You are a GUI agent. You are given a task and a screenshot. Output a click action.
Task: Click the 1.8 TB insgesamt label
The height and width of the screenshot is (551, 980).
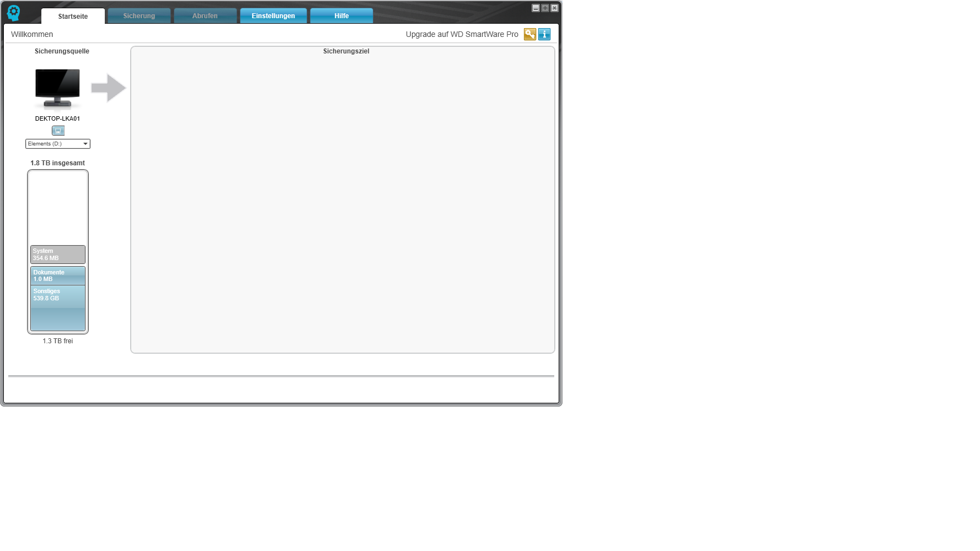tap(58, 163)
